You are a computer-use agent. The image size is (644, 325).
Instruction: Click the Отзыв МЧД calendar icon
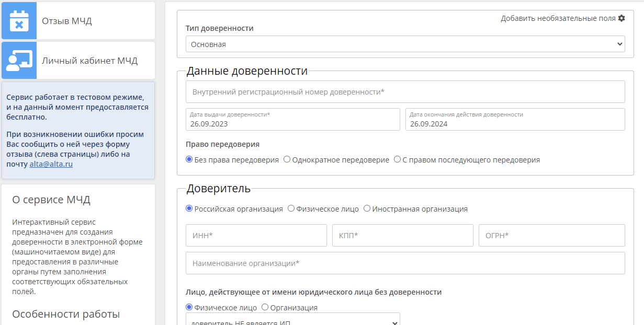point(19,20)
